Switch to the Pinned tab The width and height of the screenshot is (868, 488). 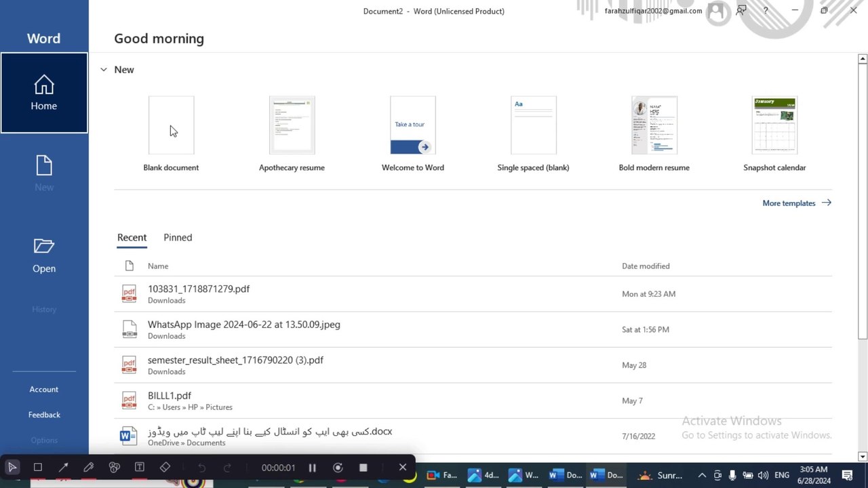click(178, 237)
